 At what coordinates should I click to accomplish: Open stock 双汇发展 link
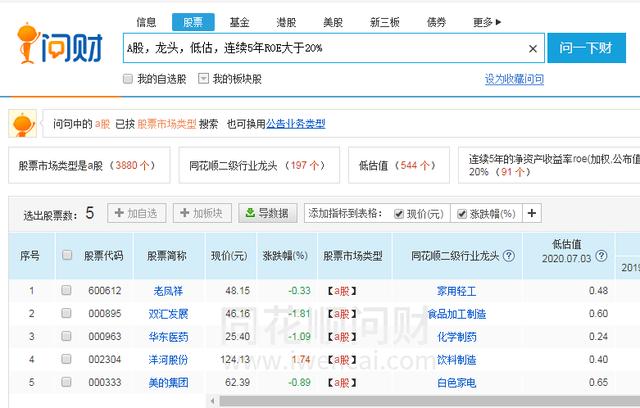[168, 314]
